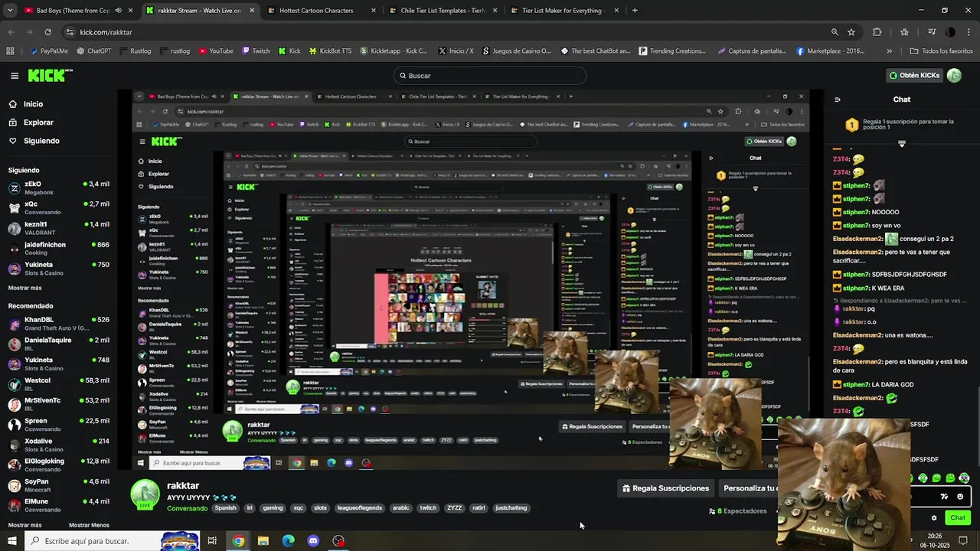Image resolution: width=980 pixels, height=551 pixels.
Task: Mute the Bad Boys tab audio icon
Action: [118, 11]
